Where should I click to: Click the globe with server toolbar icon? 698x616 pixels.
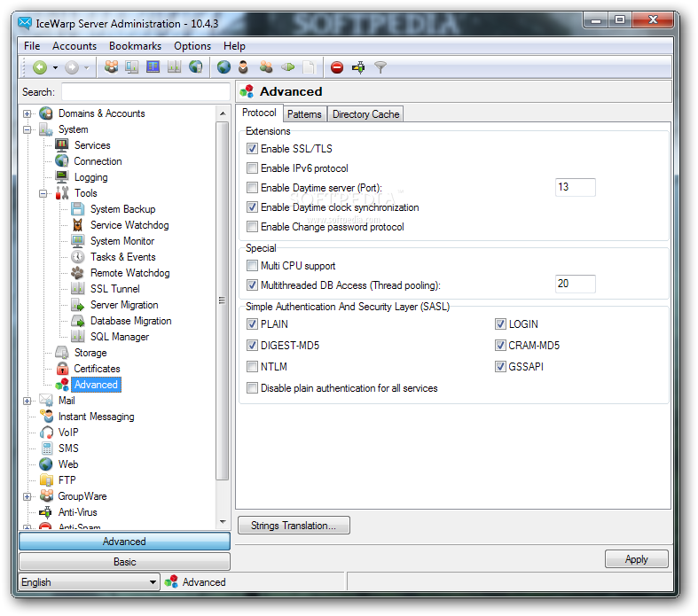195,67
